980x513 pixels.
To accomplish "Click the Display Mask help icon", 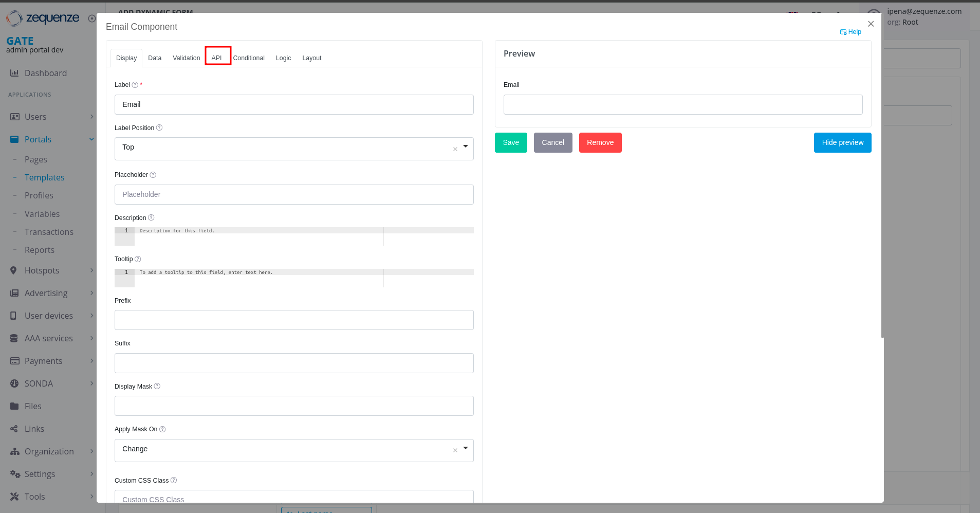I will point(157,387).
